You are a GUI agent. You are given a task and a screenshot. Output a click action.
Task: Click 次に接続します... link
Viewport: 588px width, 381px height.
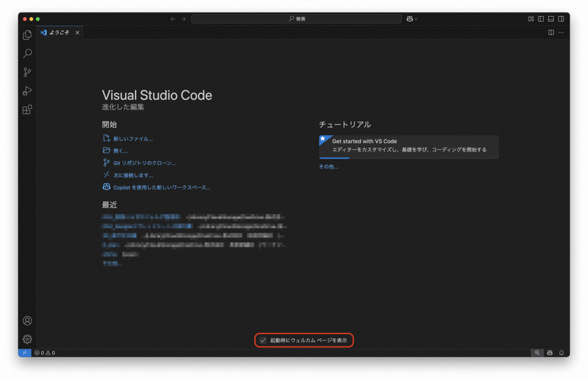click(x=133, y=175)
